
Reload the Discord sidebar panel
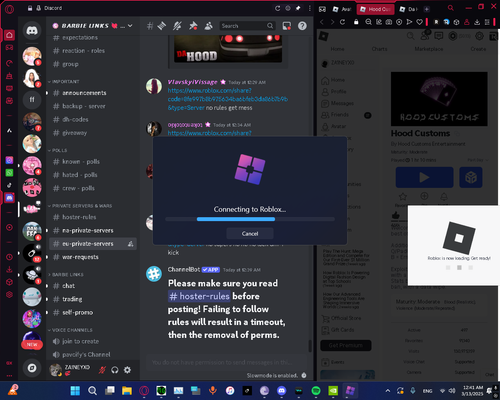pos(277,8)
